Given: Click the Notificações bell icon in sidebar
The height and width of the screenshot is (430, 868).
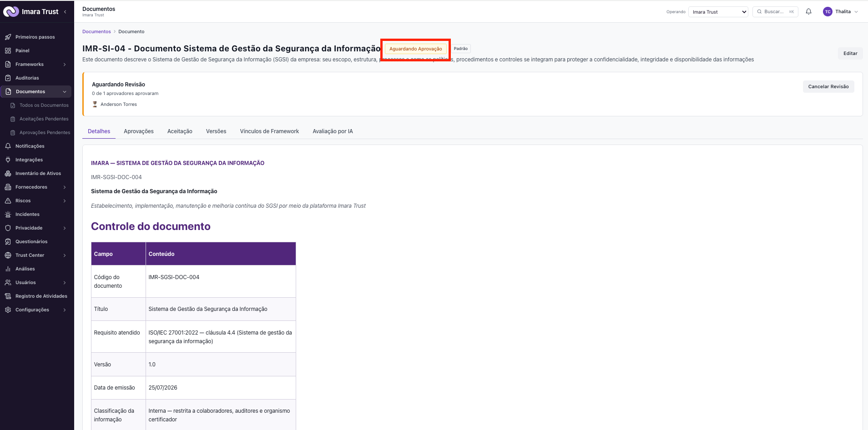Looking at the screenshot, I should tap(8, 146).
